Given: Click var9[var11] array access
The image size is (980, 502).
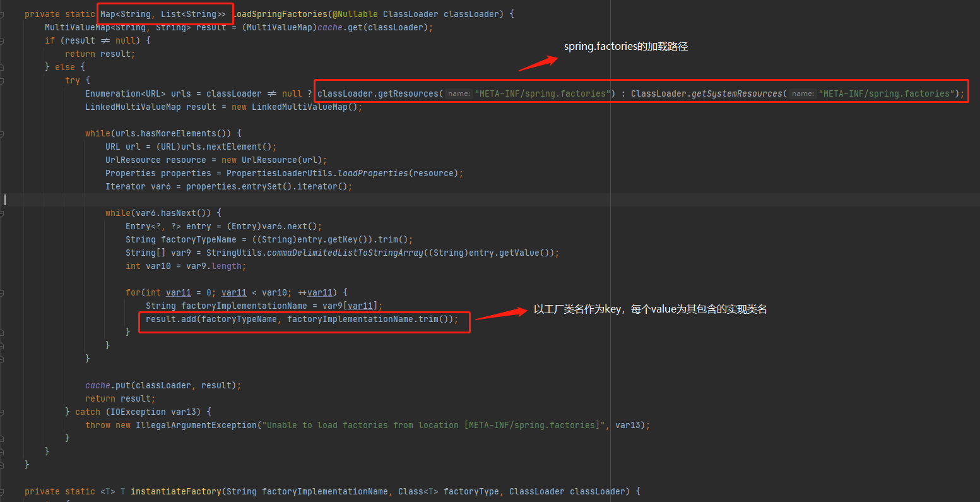Looking at the screenshot, I should pos(350,306).
